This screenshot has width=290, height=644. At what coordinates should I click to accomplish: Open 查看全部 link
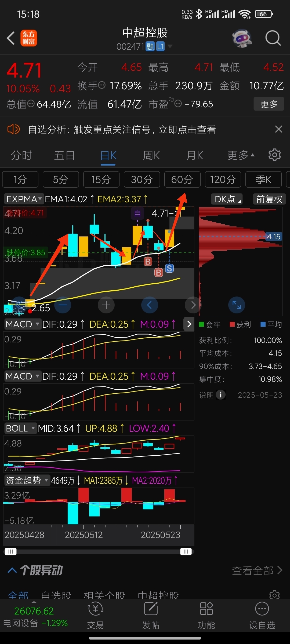click(x=257, y=570)
